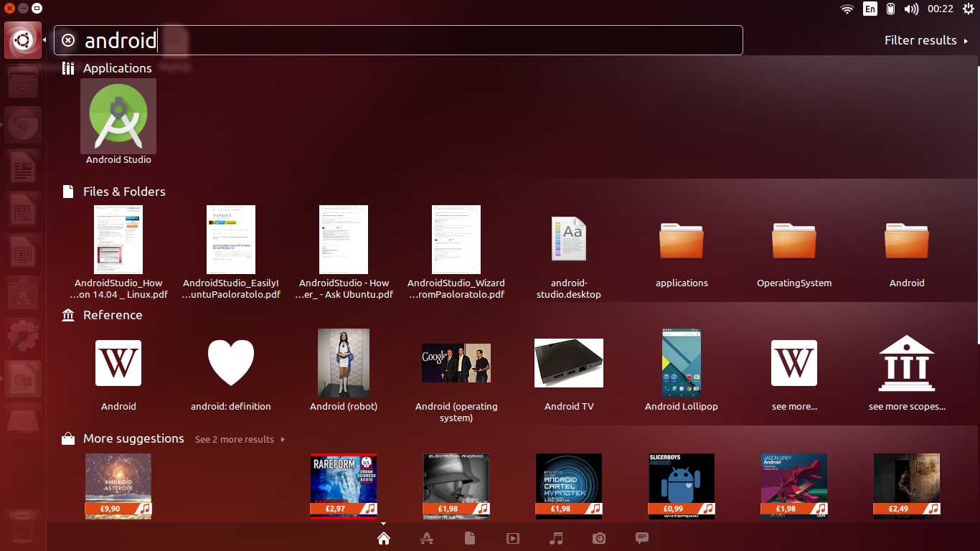Image resolution: width=980 pixels, height=551 pixels.
Task: Open the OperatingSystem folder result
Action: (x=794, y=242)
